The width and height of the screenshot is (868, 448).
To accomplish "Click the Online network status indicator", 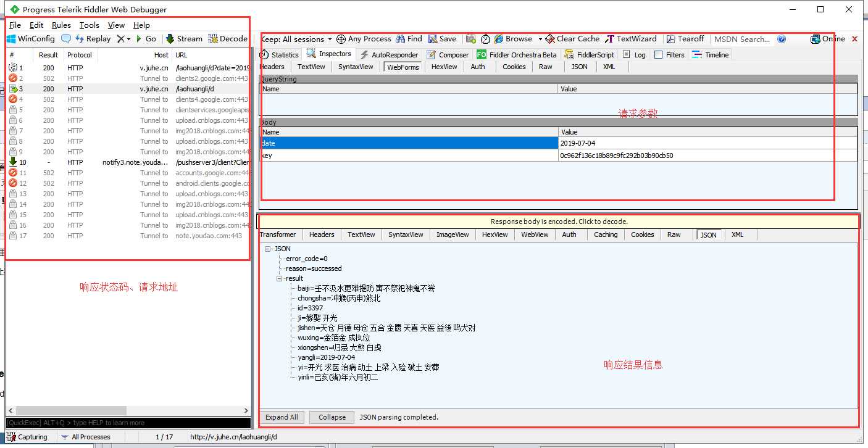I will click(x=828, y=38).
